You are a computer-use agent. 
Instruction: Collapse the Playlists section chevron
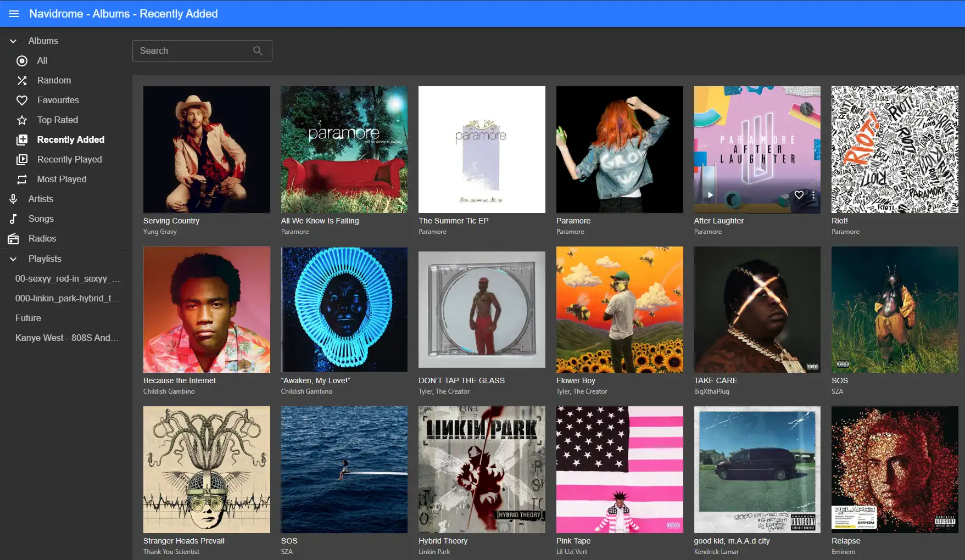coord(14,259)
